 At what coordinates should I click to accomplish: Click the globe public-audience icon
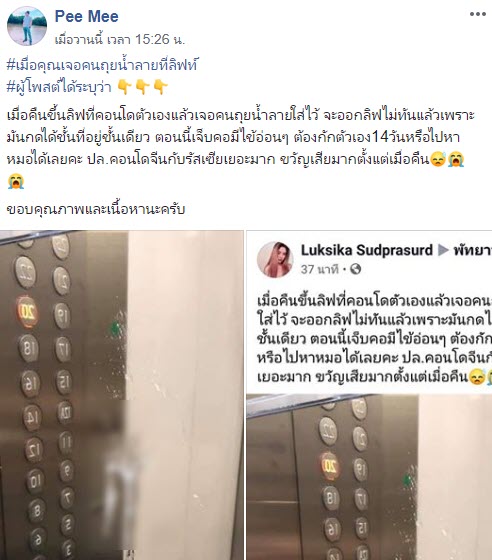tap(355, 269)
